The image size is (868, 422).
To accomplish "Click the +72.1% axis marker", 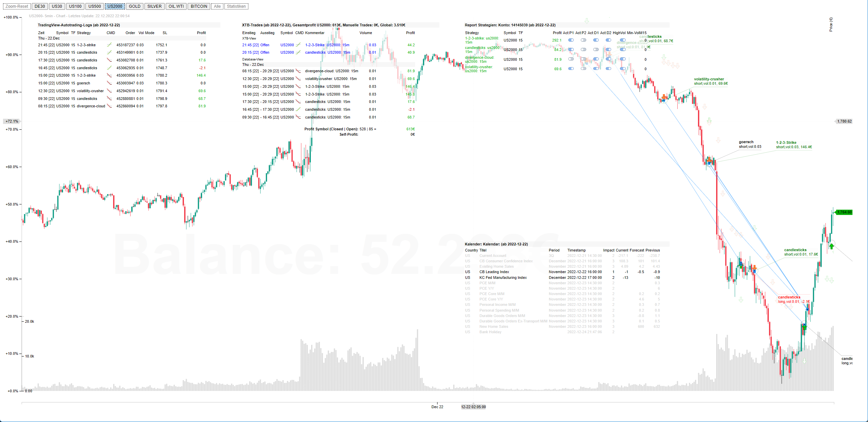I will 12,121.
